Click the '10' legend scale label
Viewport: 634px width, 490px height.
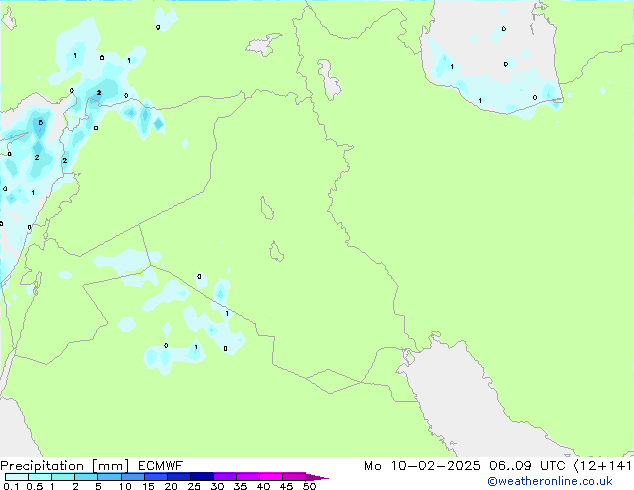tap(125, 486)
